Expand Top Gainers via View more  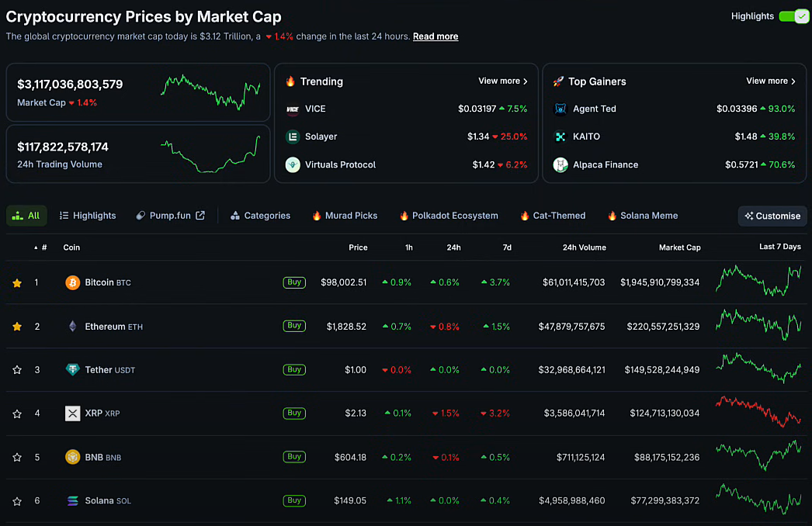[x=771, y=81]
